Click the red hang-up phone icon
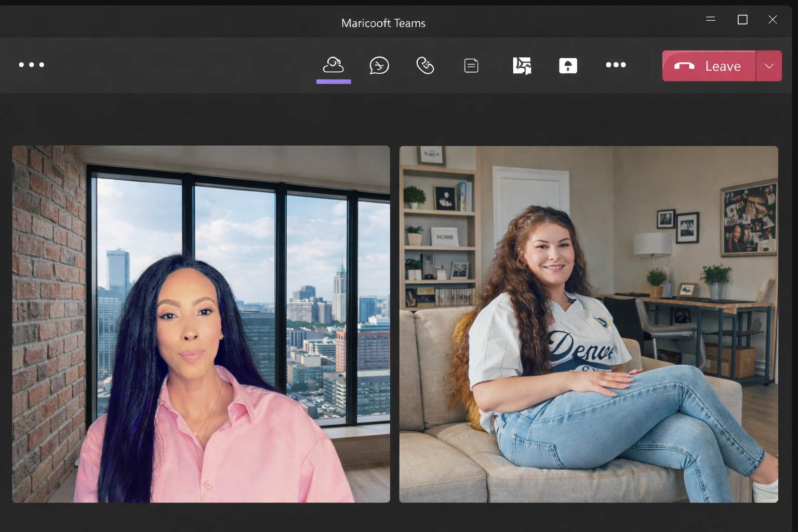This screenshot has width=798, height=532. tap(684, 66)
